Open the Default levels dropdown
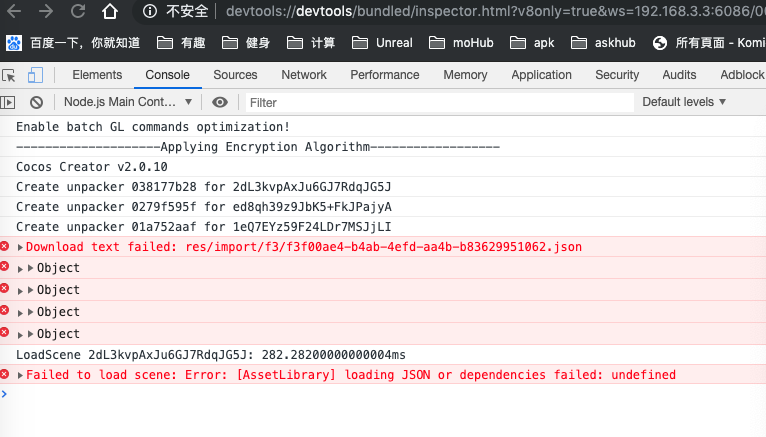 coord(684,102)
